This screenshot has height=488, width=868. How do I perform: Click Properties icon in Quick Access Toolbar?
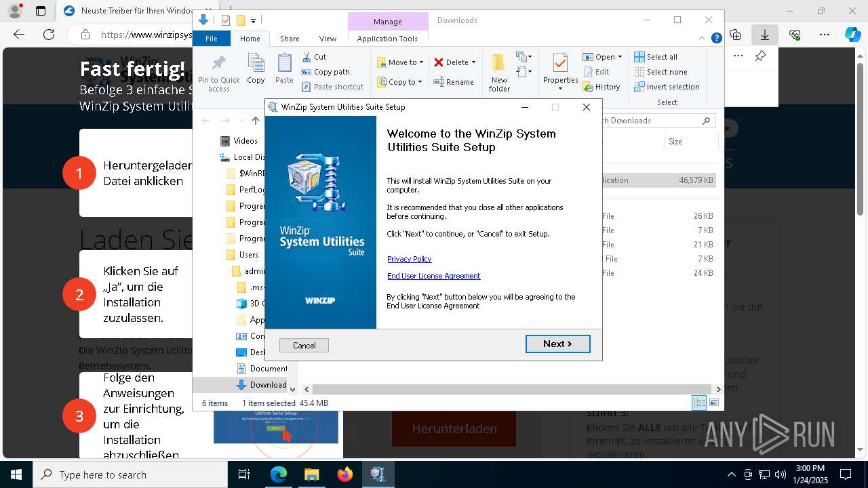[x=226, y=20]
